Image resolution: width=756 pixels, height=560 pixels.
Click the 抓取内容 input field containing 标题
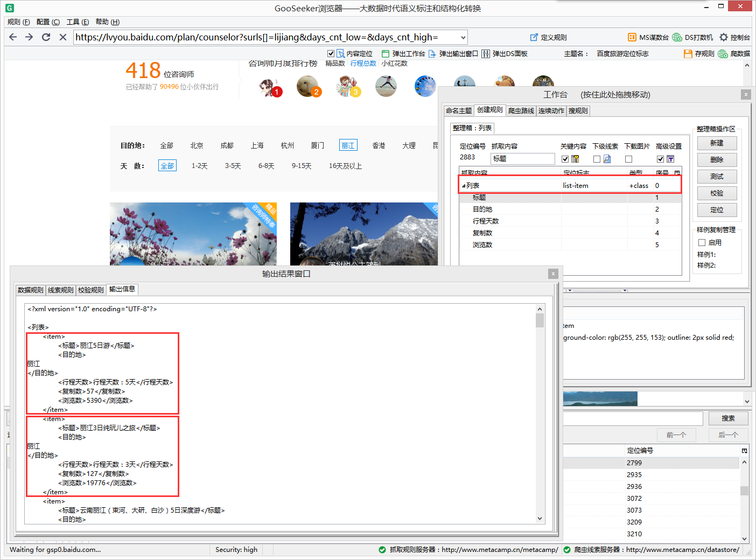[x=523, y=159]
